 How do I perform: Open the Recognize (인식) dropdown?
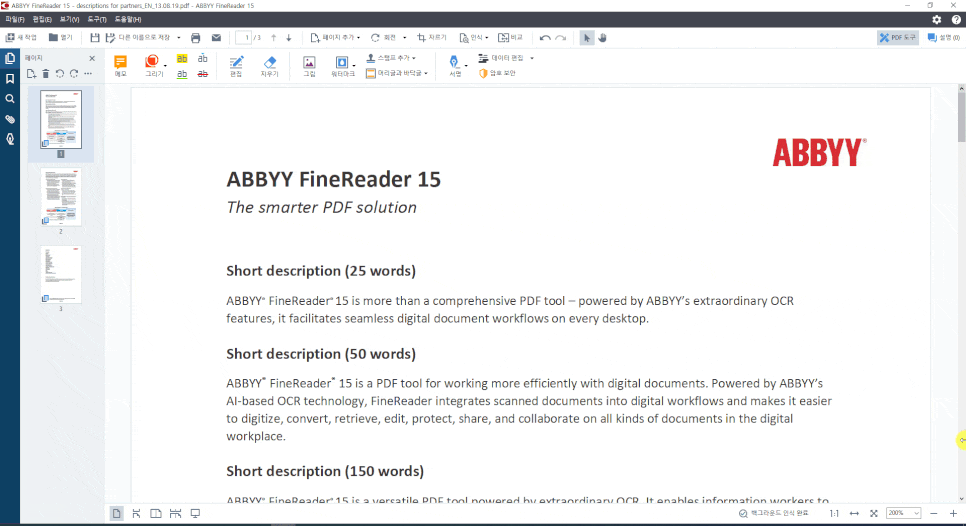474,38
